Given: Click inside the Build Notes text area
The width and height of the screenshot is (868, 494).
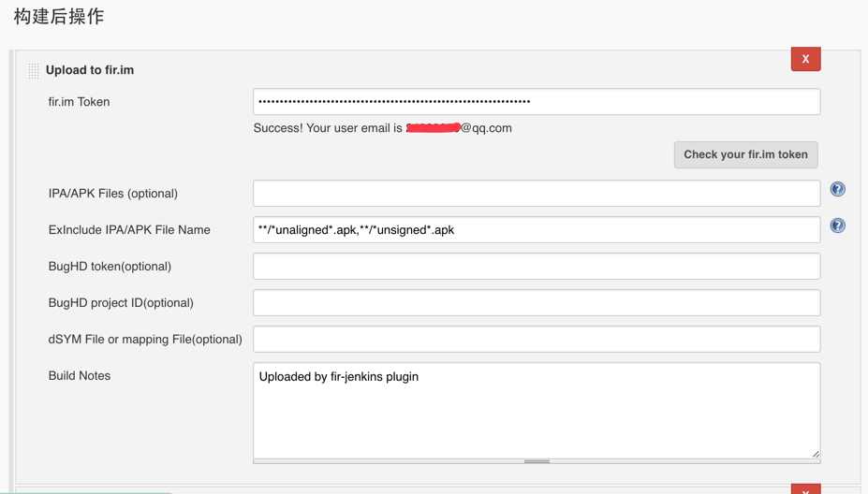Looking at the screenshot, I should [537, 411].
